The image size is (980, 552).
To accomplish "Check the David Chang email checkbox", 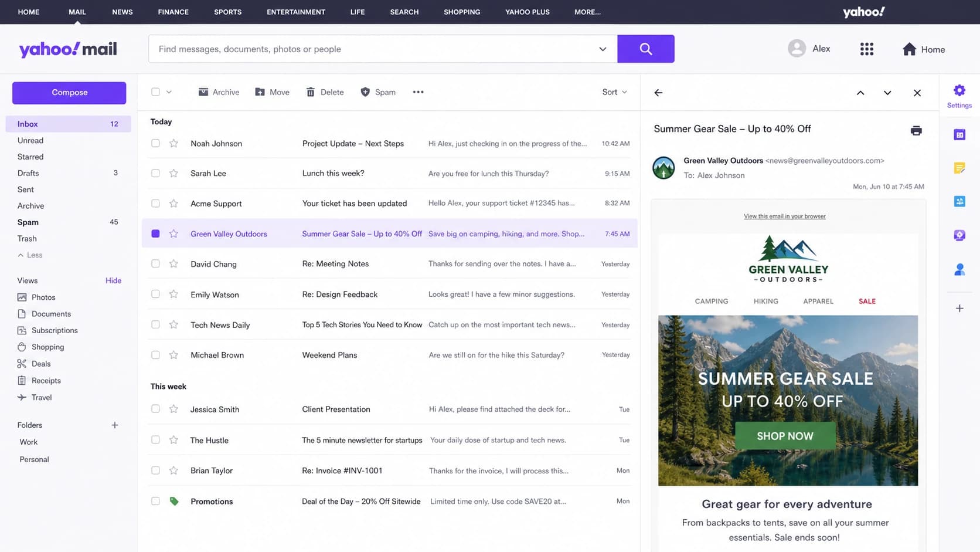I will (x=155, y=264).
